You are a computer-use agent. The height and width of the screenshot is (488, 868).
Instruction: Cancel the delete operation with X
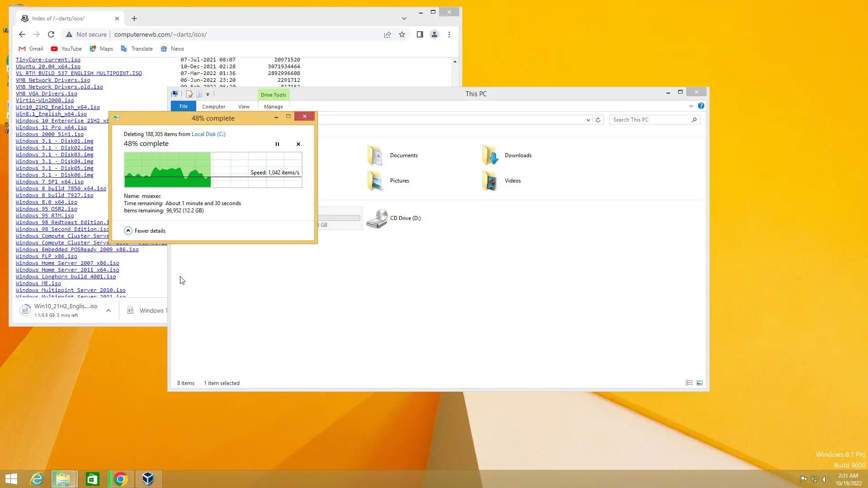click(x=298, y=144)
